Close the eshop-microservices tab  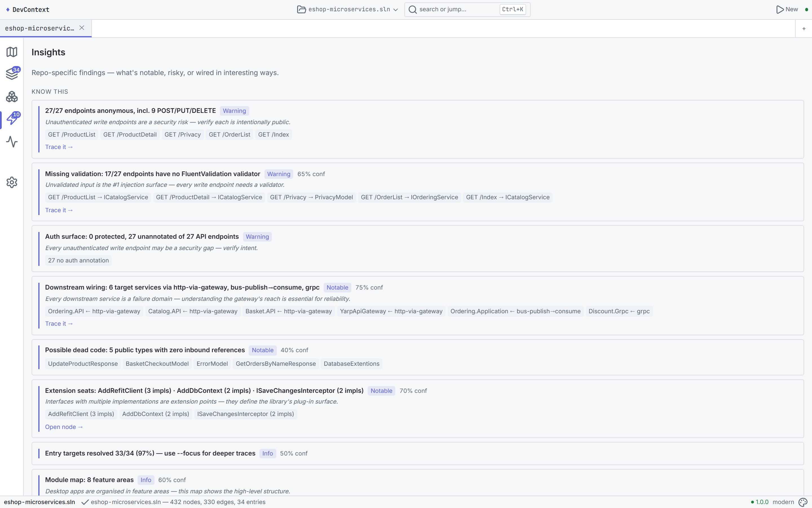coord(82,28)
